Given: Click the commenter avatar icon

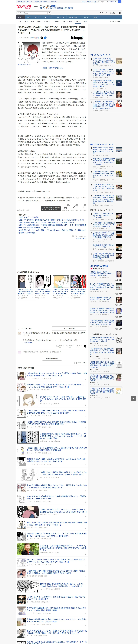Looking at the screenshot, I should pos(19,333).
